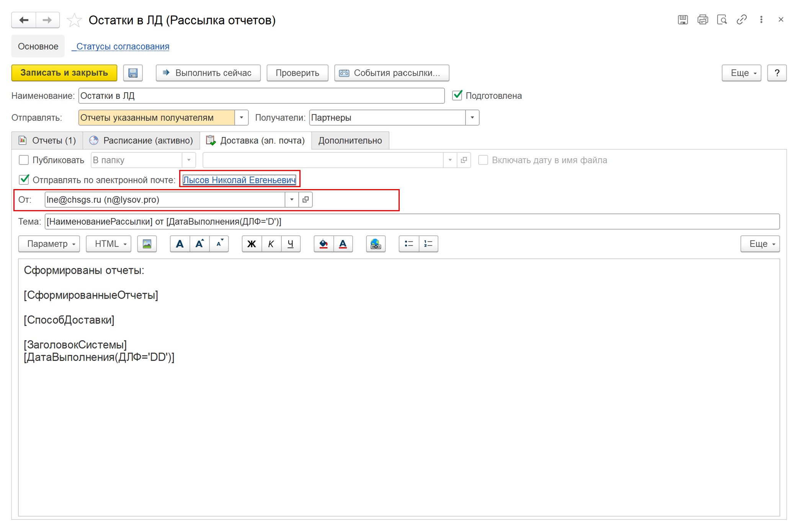Copy link using chain icon
804x532 pixels.
click(742, 20)
